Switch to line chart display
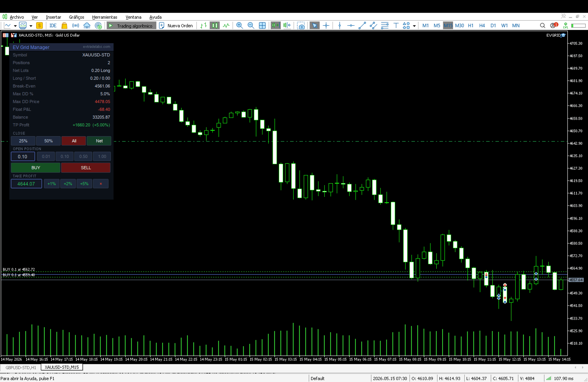Image resolution: width=588 pixels, height=382 pixels. (x=226, y=26)
